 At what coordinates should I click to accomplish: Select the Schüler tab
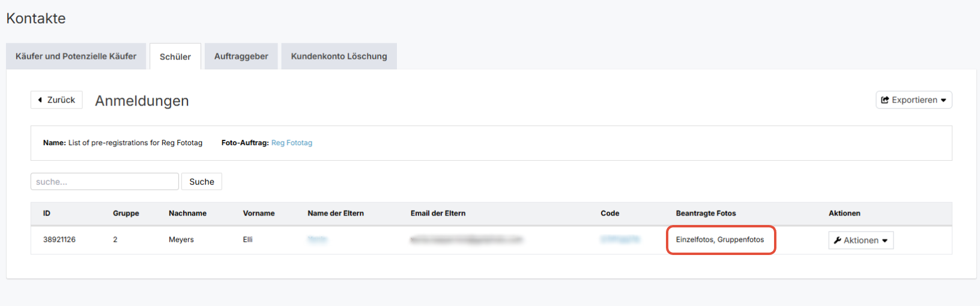click(175, 56)
